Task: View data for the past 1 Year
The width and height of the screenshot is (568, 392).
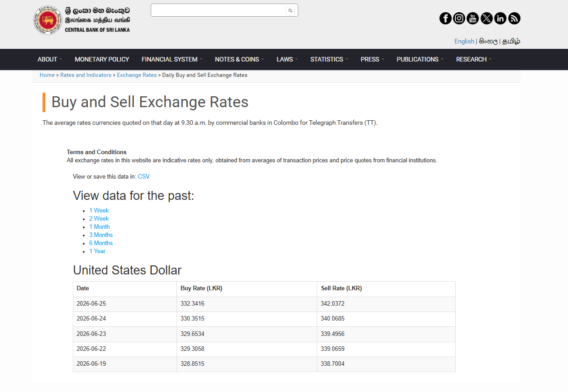Action: pyautogui.click(x=97, y=251)
